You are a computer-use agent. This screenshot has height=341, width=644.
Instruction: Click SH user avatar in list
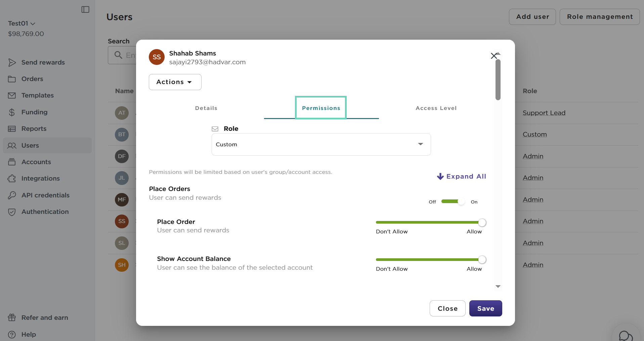click(x=122, y=265)
